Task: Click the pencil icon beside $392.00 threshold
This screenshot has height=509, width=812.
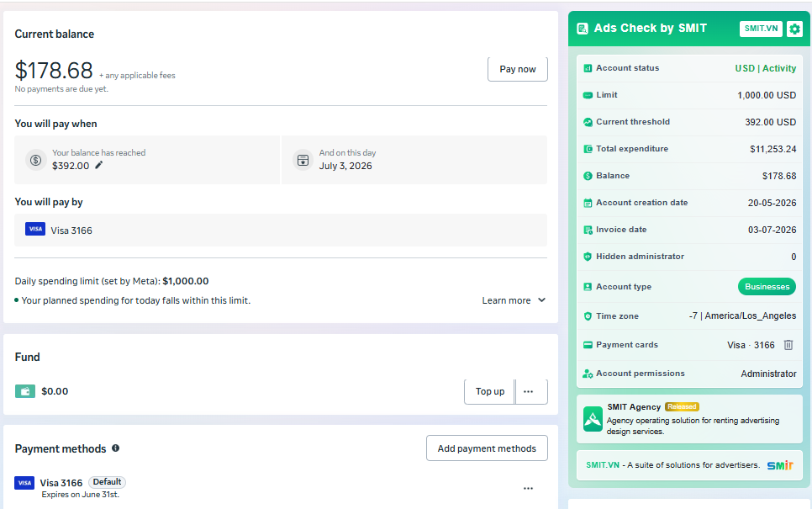Action: click(x=99, y=165)
